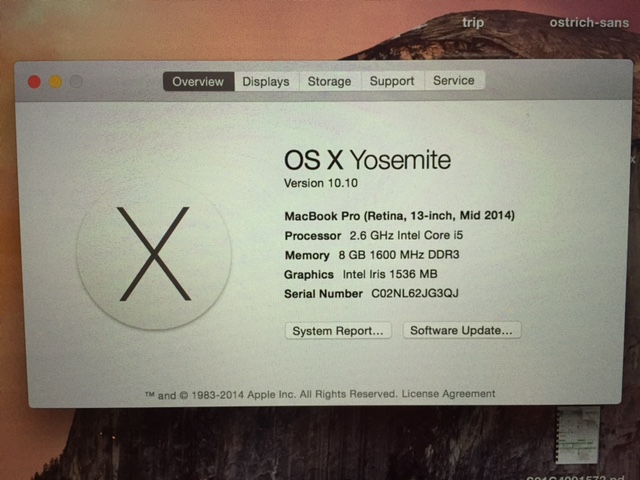Click the Software Update... button

(x=462, y=330)
